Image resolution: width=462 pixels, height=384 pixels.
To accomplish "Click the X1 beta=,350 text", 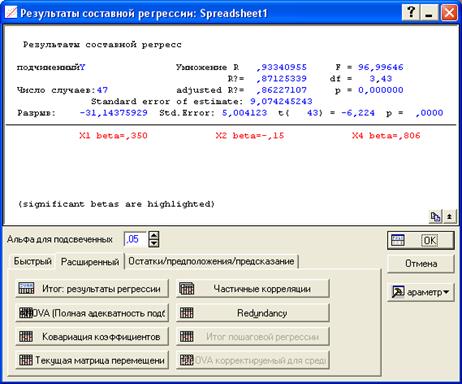I will coord(113,136).
